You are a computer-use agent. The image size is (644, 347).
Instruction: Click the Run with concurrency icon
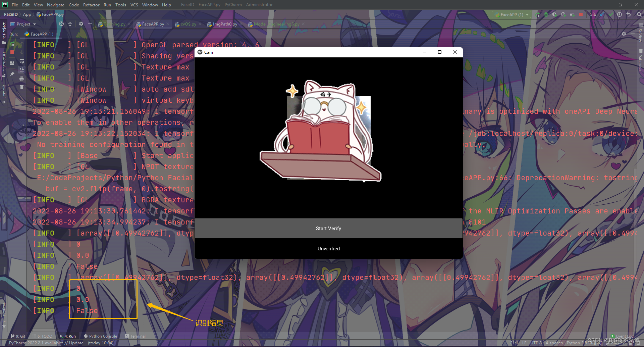pyautogui.click(x=572, y=14)
